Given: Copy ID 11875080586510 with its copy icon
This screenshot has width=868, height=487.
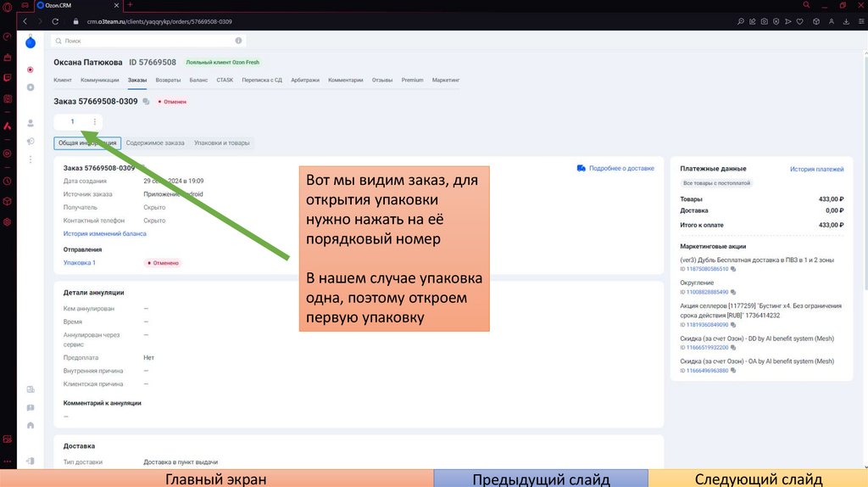Looking at the screenshot, I should [733, 269].
